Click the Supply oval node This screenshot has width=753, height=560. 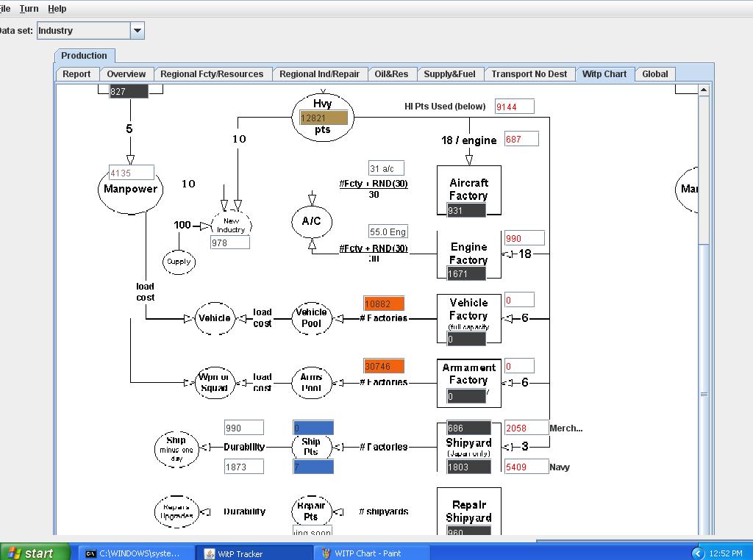click(179, 262)
